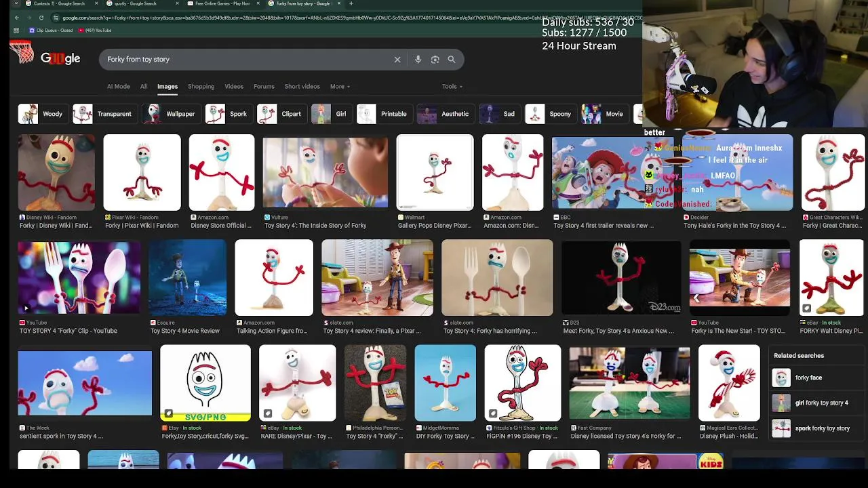Screen dimensions: 868x488
Task: Expand the Tools dropdown
Action: click(452, 87)
